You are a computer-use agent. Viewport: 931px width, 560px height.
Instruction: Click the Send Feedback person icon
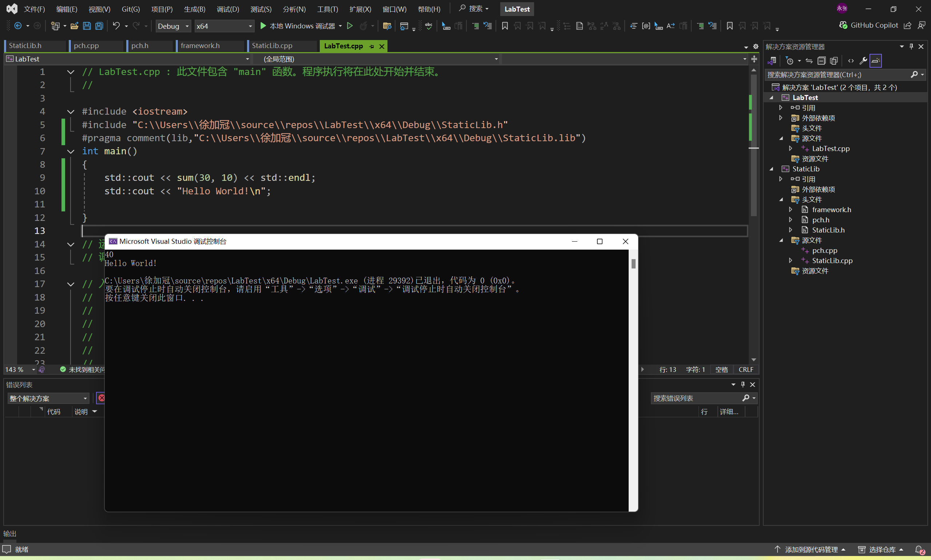(922, 25)
